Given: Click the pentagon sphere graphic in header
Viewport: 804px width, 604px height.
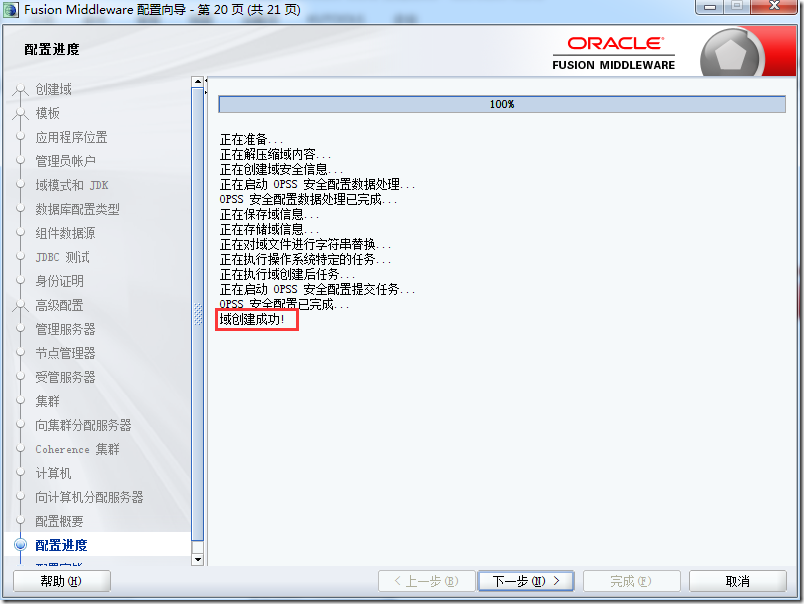Looking at the screenshot, I should point(730,54).
